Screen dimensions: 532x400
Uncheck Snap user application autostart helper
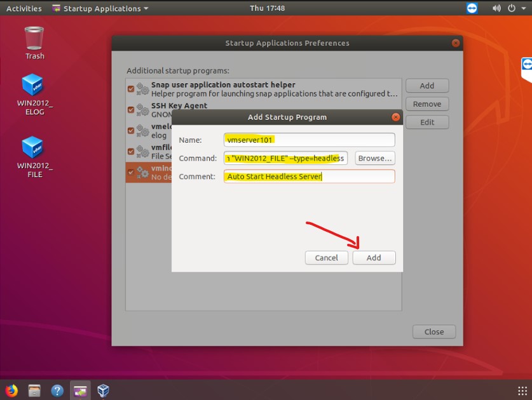click(131, 89)
